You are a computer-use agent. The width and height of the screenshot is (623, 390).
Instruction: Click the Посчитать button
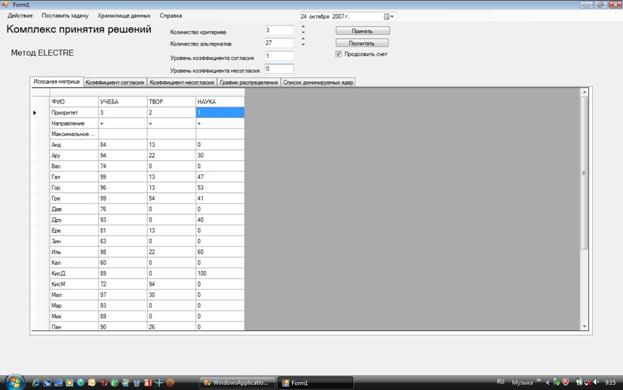[x=362, y=43]
